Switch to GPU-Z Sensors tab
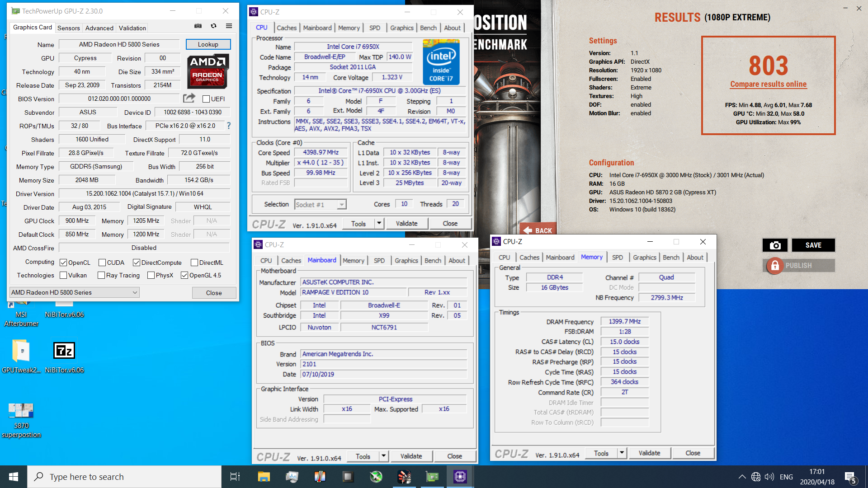The height and width of the screenshot is (488, 868). point(68,28)
